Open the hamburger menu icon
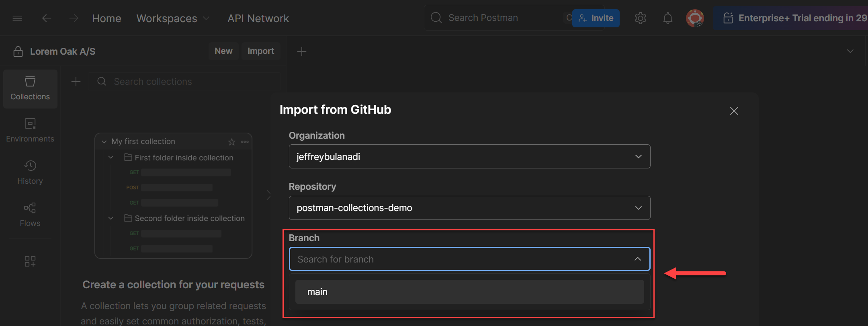Image resolution: width=868 pixels, height=326 pixels. (17, 18)
